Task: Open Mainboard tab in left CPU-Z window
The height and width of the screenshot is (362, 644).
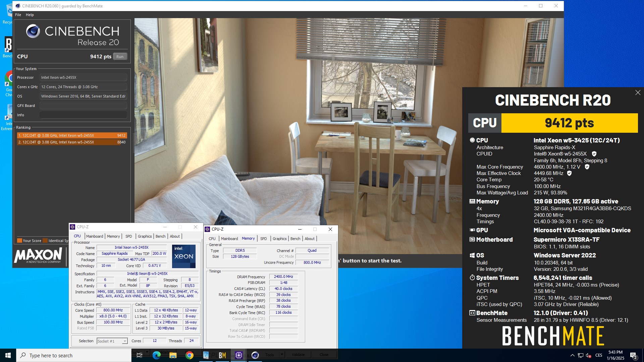Action: pos(95,236)
